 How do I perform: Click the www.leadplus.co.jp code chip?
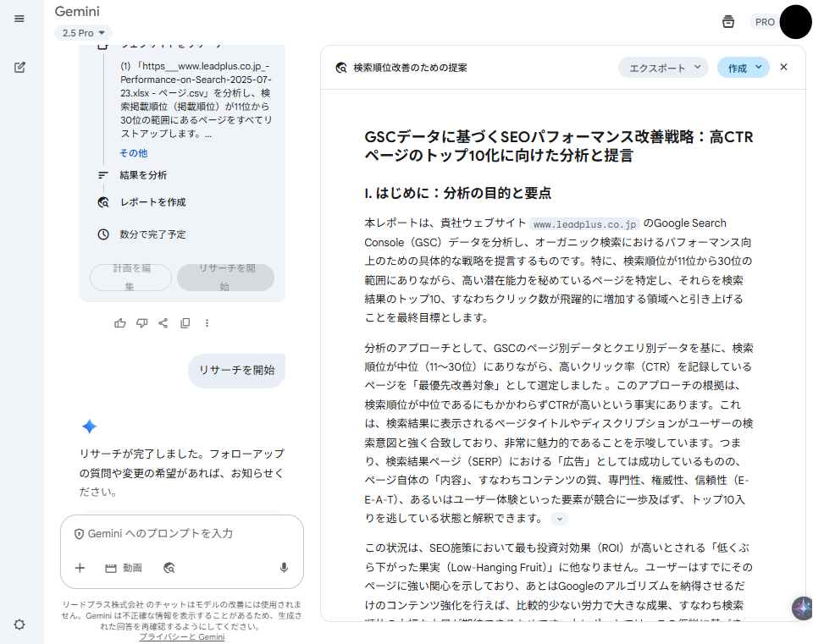584,224
